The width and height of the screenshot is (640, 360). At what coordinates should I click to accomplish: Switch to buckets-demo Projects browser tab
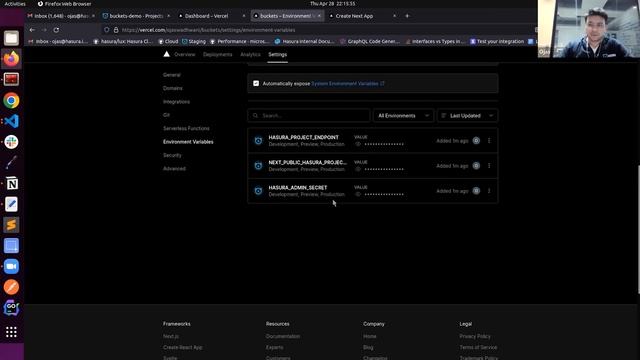coord(136,16)
